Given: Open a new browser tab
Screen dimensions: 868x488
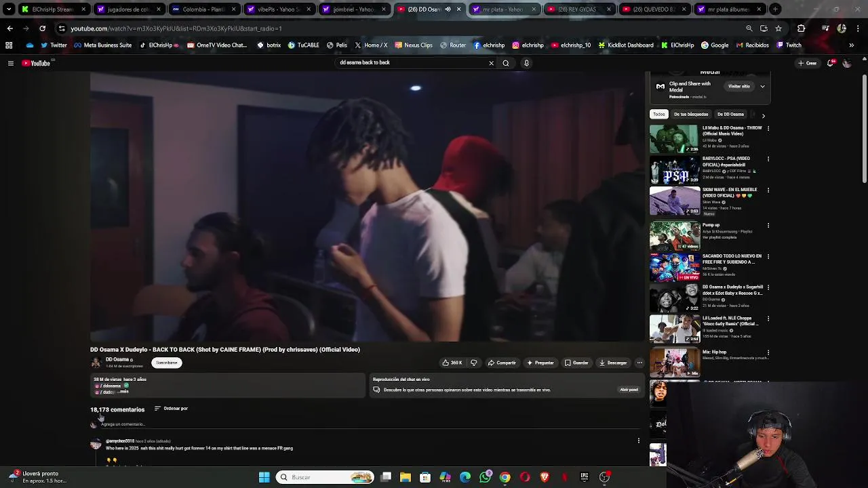Looking at the screenshot, I should point(775,9).
